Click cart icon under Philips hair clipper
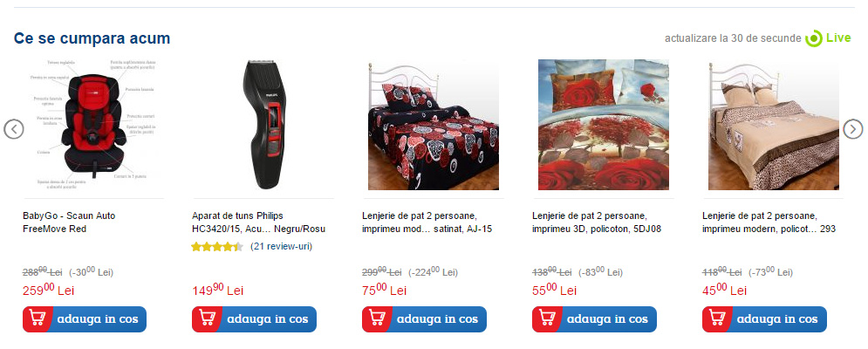 point(207,319)
